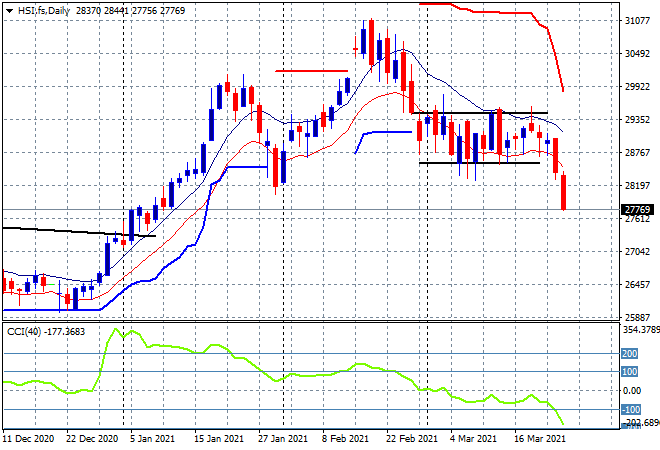This screenshot has height=450, width=660.
Task: Select the short red horizontal line near 30200
Action: (311, 71)
